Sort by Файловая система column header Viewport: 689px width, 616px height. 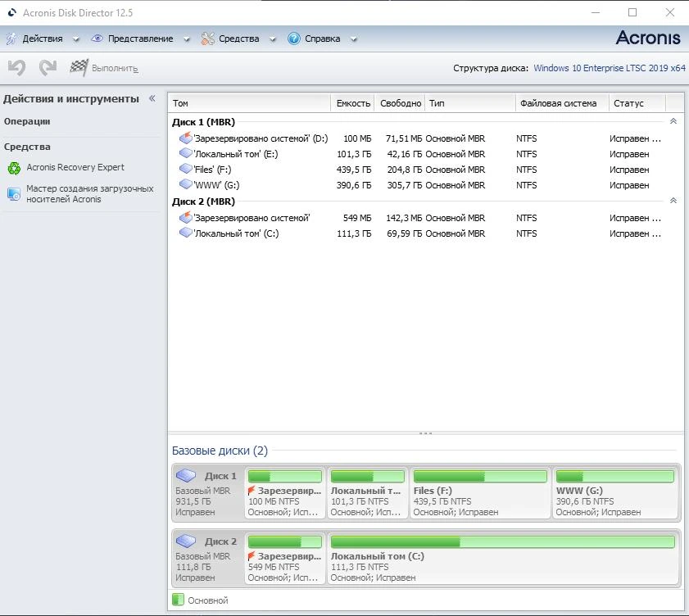click(562, 103)
